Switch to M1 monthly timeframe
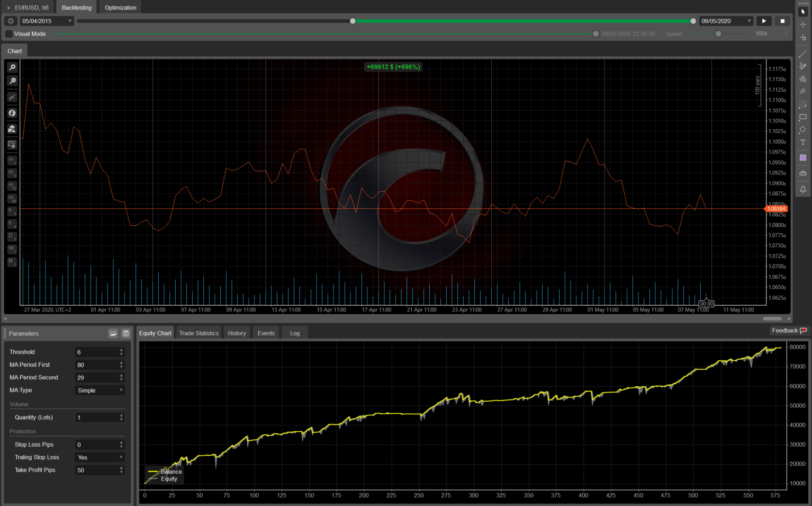This screenshot has width=812, height=506. (x=12, y=262)
